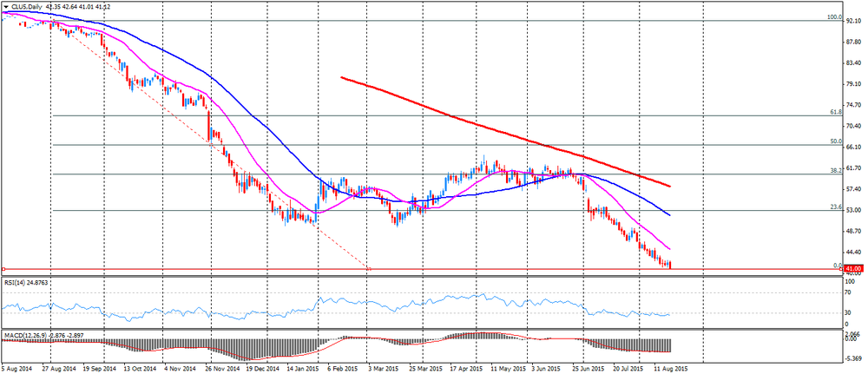Screen dimensions: 868x374
Task: Select the RSI(14) 24.8763 indicator label
Action: pyautogui.click(x=27, y=282)
